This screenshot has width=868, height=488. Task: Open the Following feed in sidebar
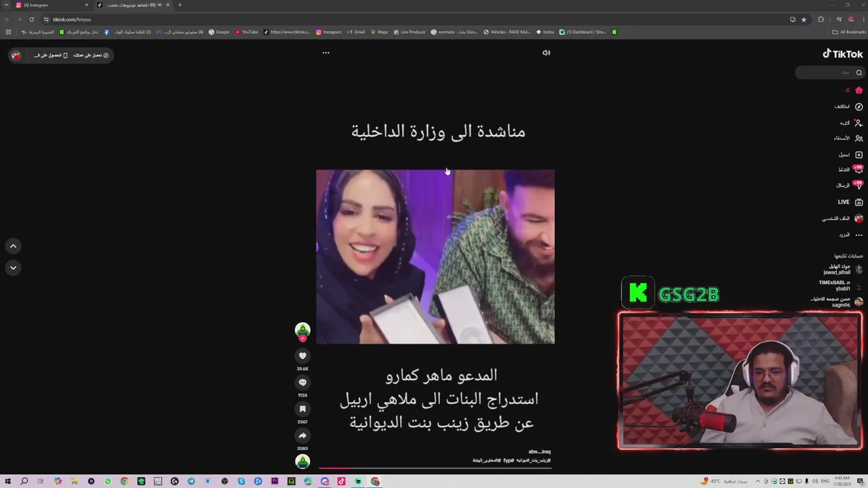coord(850,123)
